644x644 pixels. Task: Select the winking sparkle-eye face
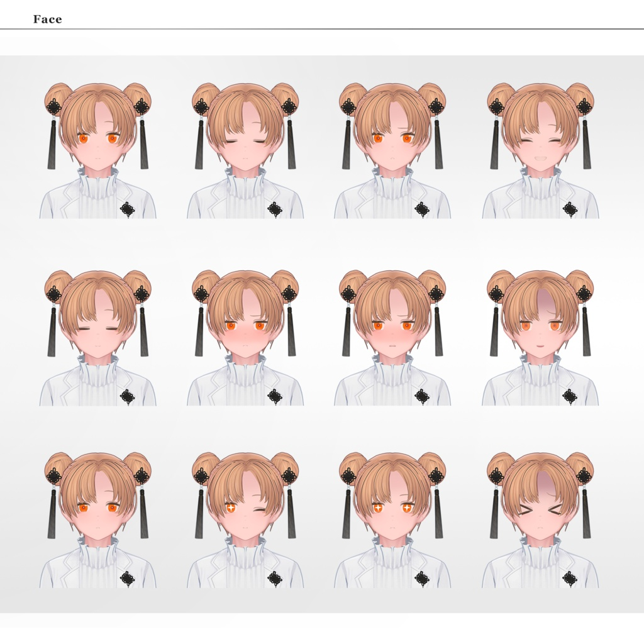(x=245, y=520)
